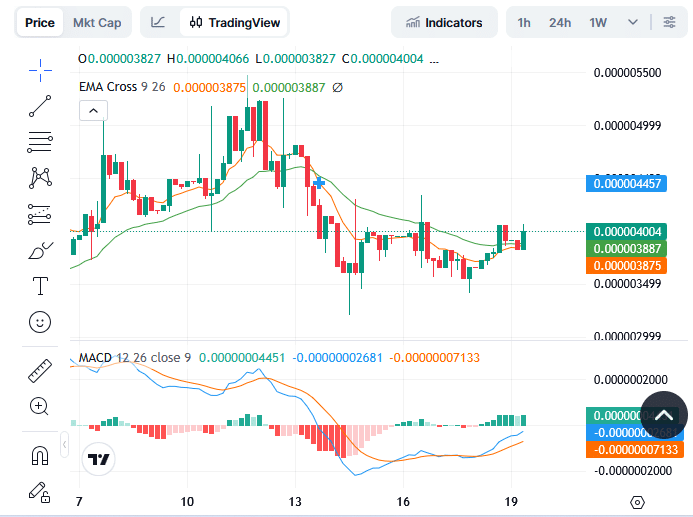Switch to the Mkt Cap tab
The width and height of the screenshot is (693, 517).
tap(97, 22)
